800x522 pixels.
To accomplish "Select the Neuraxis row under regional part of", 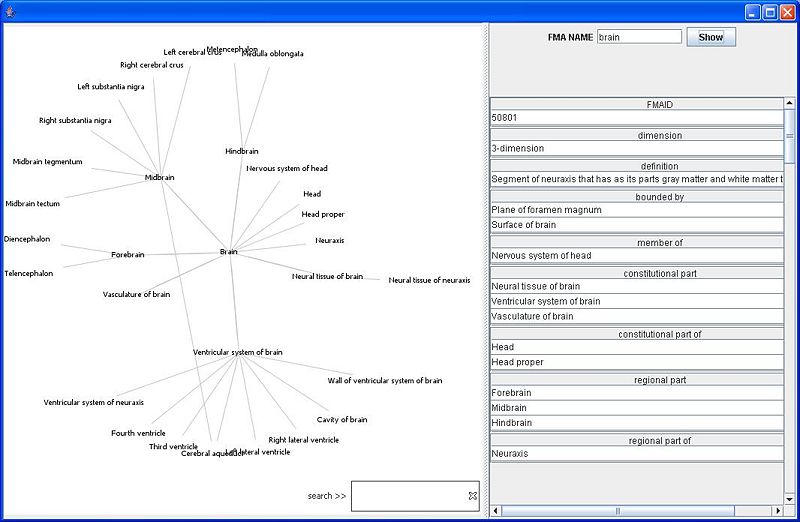I will pos(635,454).
